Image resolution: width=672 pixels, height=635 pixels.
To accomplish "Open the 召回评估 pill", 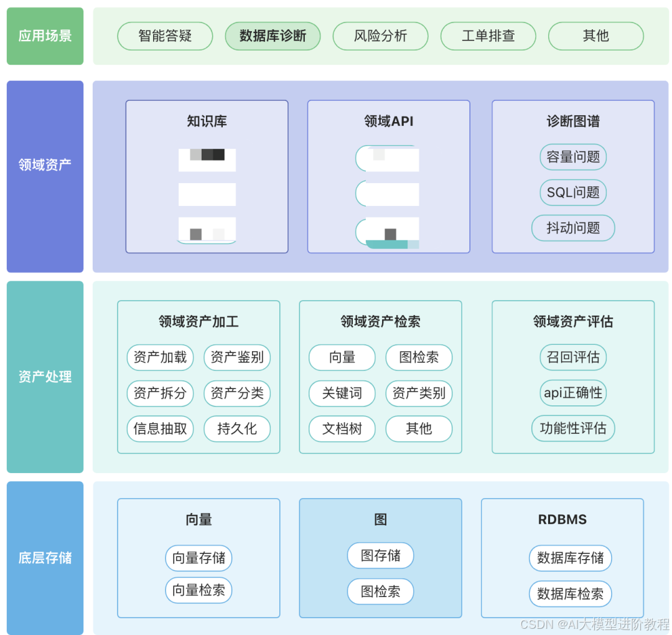I will (573, 357).
